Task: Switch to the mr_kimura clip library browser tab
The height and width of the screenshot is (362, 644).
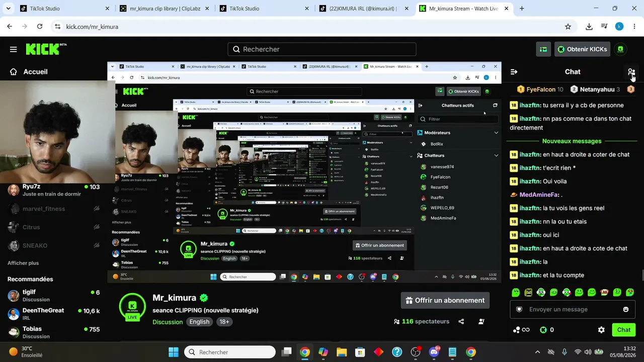Action: pos(164,9)
